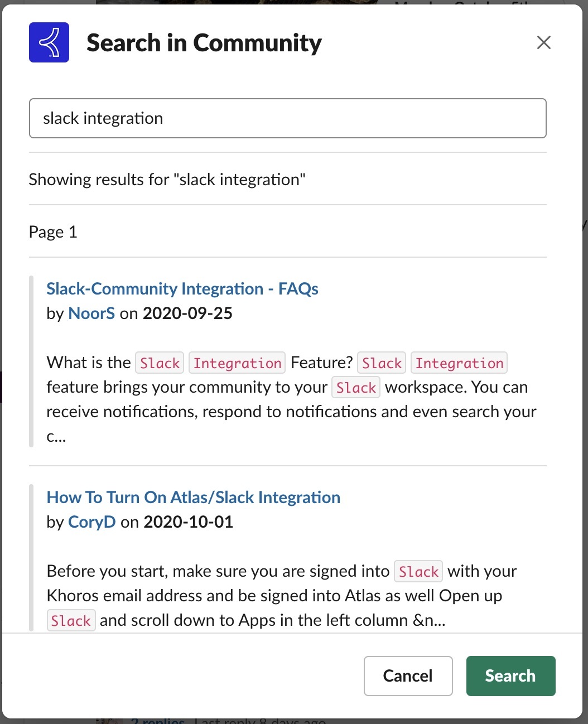View CoryD author profile

tap(92, 522)
